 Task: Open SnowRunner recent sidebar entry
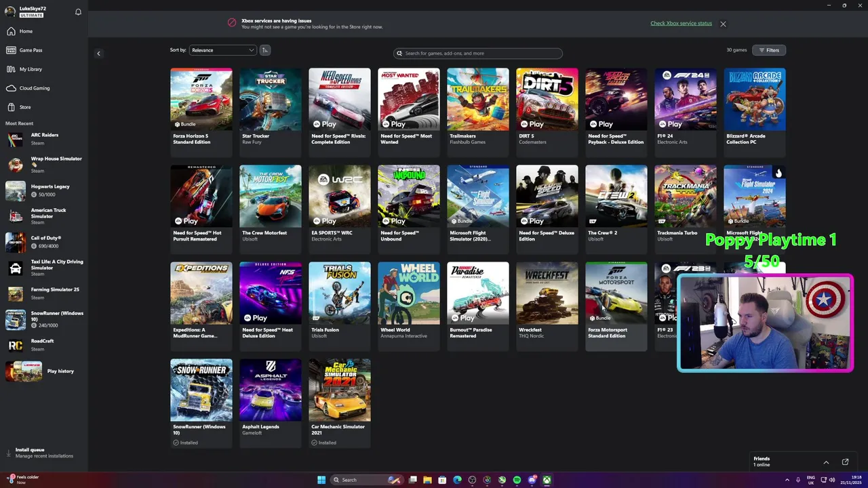[43, 319]
